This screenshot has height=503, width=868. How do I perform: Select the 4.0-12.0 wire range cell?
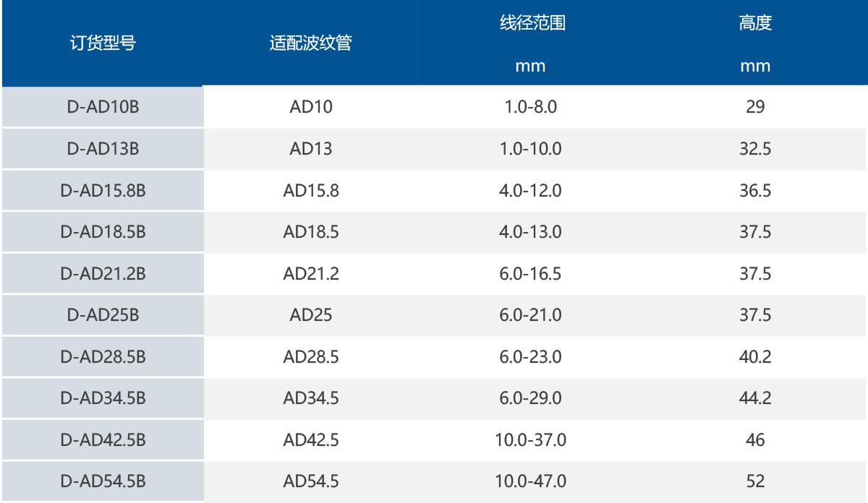(531, 191)
